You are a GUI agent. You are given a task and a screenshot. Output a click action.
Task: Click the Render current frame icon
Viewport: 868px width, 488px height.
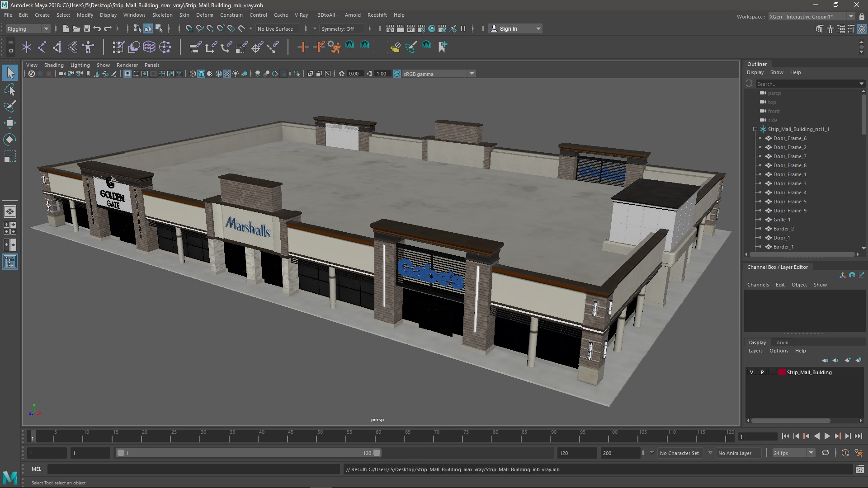click(400, 28)
